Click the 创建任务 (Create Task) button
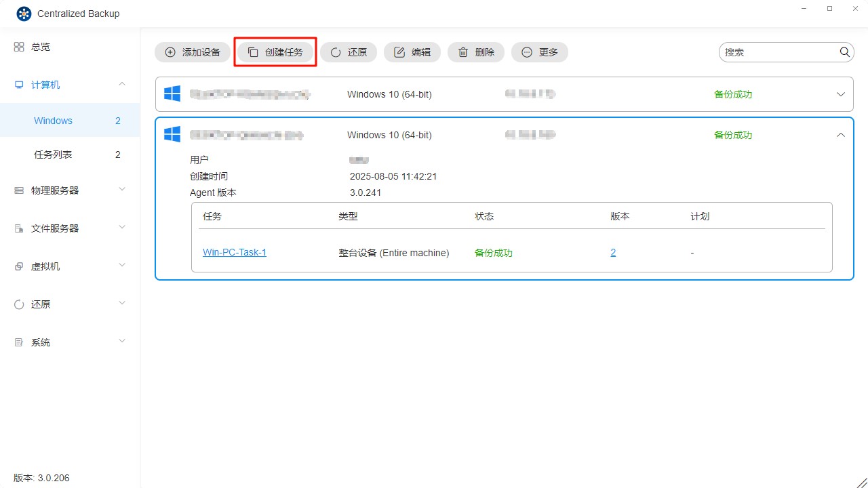This screenshot has height=488, width=868. click(275, 52)
